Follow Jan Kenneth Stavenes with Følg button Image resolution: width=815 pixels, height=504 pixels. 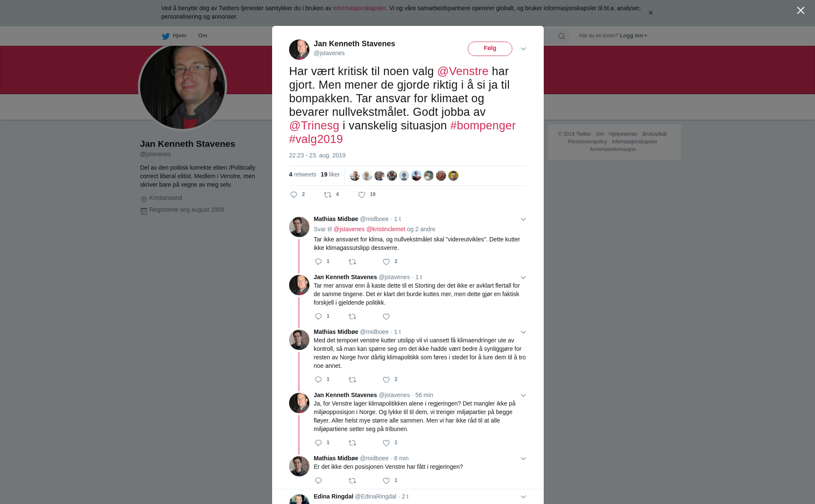point(490,48)
